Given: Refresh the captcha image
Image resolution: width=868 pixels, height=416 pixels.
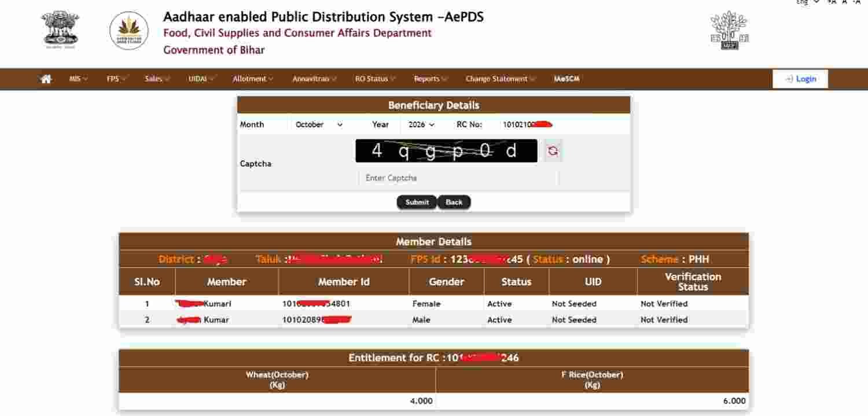Looking at the screenshot, I should tap(553, 151).
